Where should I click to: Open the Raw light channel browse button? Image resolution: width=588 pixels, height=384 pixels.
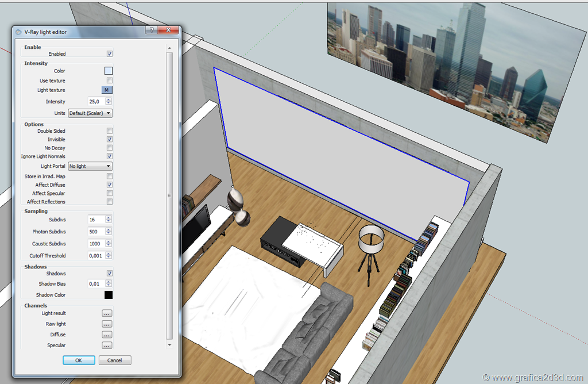107,324
